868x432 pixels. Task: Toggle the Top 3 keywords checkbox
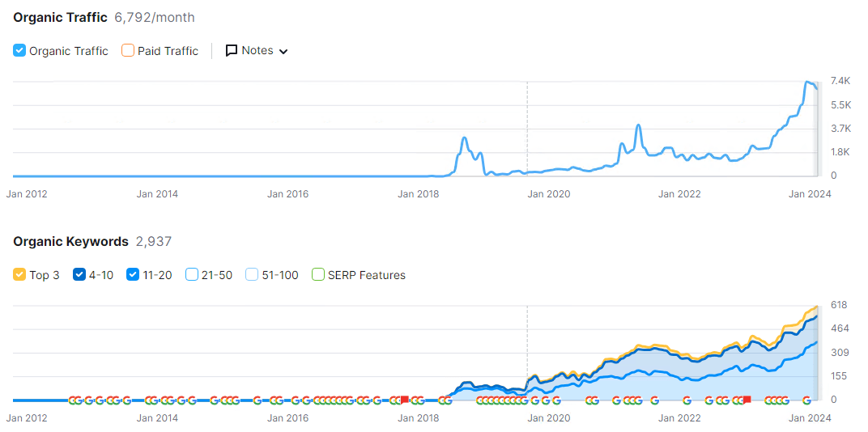pyautogui.click(x=20, y=275)
